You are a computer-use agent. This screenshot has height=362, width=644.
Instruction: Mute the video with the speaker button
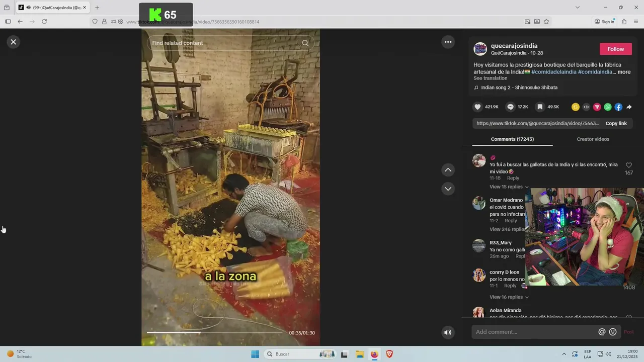(448, 332)
